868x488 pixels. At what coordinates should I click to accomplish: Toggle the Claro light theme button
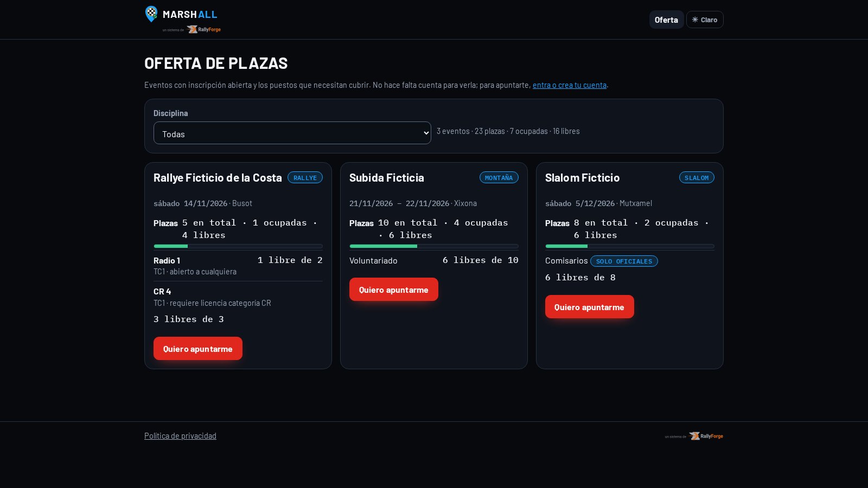(705, 20)
